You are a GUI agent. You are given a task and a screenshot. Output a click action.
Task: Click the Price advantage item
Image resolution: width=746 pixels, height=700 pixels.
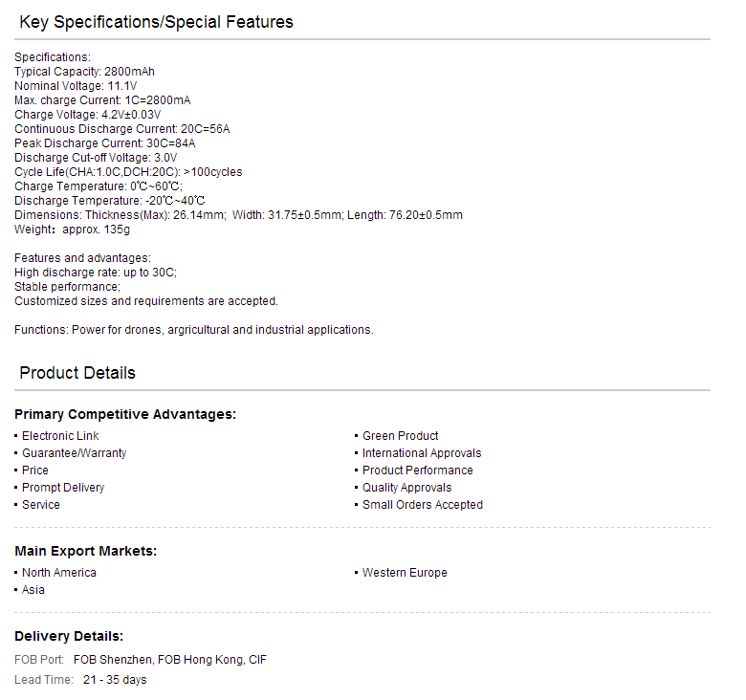35,470
